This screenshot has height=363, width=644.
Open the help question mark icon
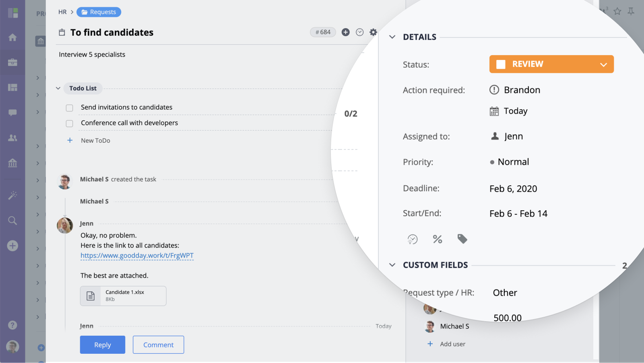tap(12, 325)
